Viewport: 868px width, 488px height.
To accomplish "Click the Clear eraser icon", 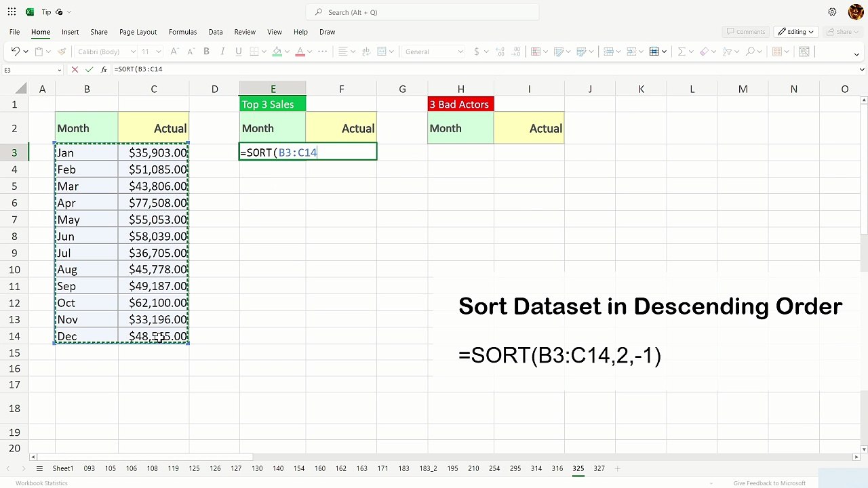I will pyautogui.click(x=705, y=52).
